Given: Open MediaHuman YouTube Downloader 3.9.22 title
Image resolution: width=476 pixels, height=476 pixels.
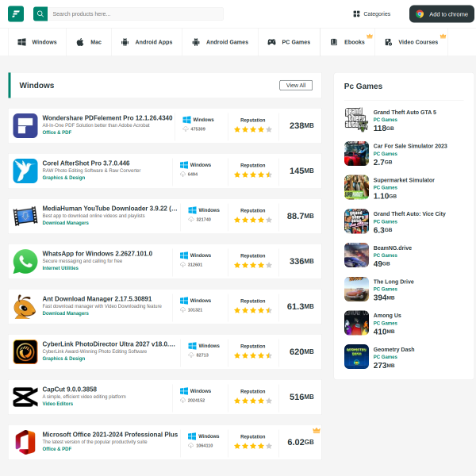Looking at the screenshot, I should tap(110, 208).
